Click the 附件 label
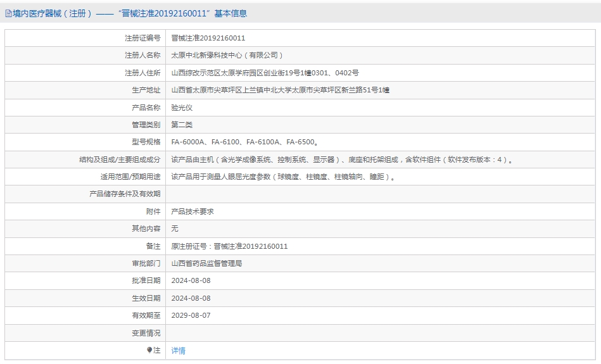The image size is (601, 364). pos(153,211)
